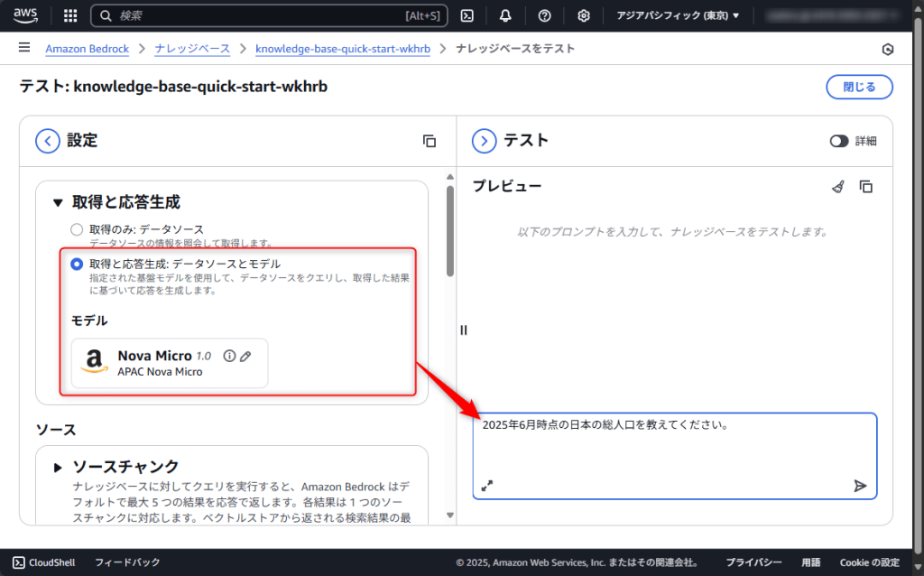Open the hamburger navigation menu

click(x=24, y=47)
